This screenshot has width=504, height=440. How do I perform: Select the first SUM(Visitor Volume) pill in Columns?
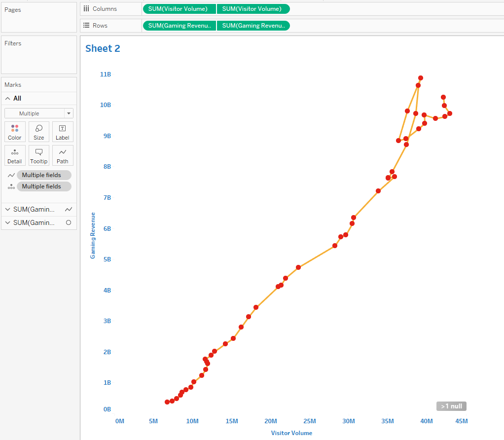pos(179,9)
